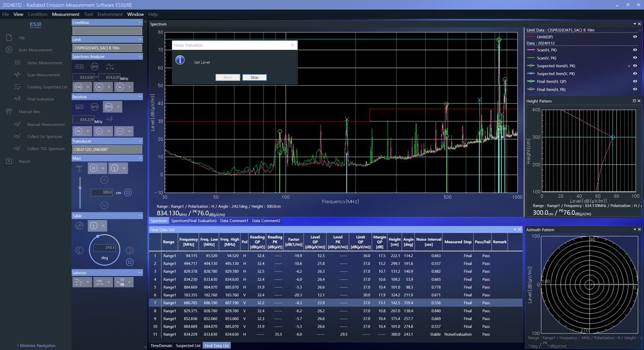This screenshot has width=644, height=350.
Task: Click the SPA spectrum analyzer icon
Action: (x=94, y=66)
